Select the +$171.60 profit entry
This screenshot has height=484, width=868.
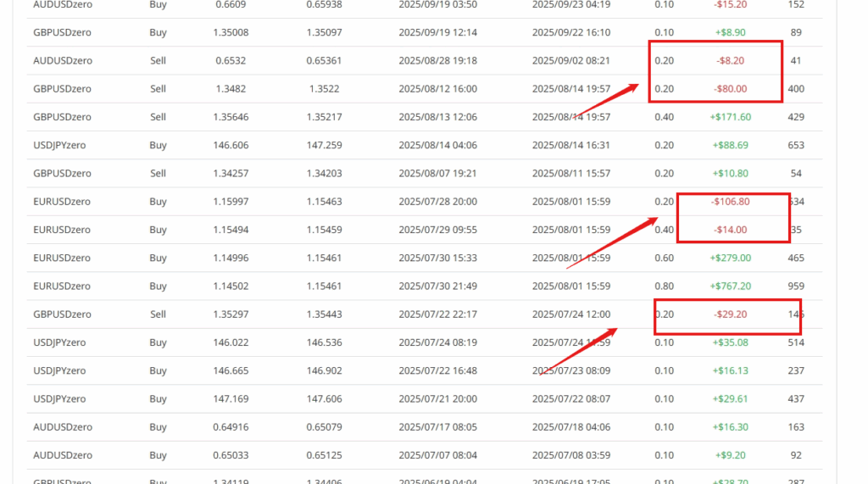730,117
